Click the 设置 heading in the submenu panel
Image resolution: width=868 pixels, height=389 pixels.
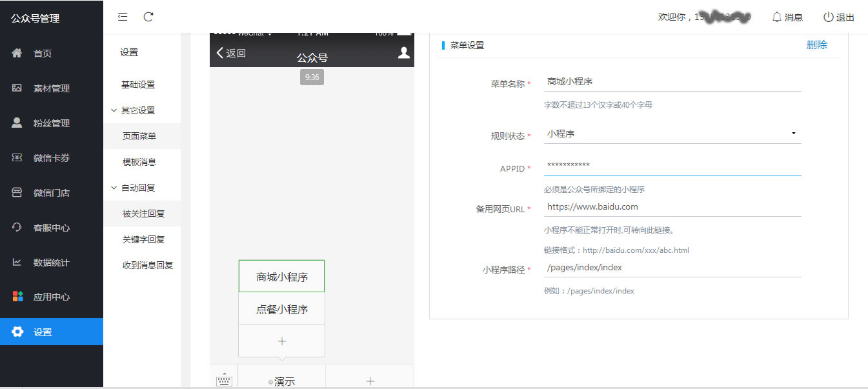[x=129, y=52]
